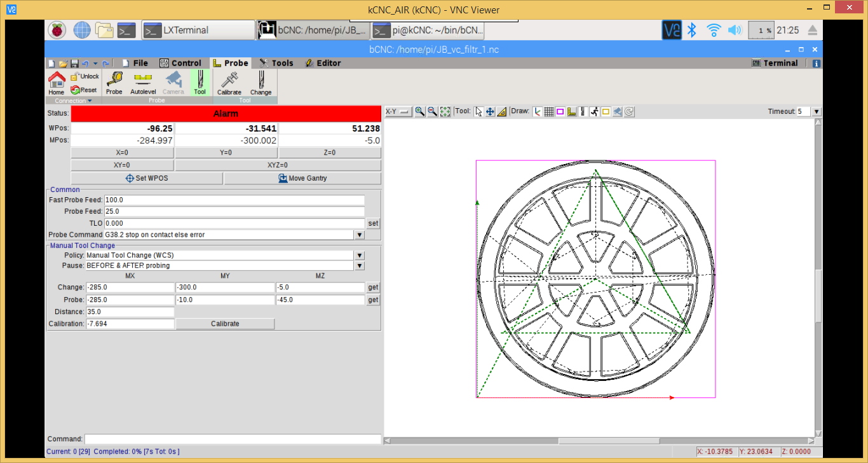Click the Zoom out magnifier icon

[432, 111]
